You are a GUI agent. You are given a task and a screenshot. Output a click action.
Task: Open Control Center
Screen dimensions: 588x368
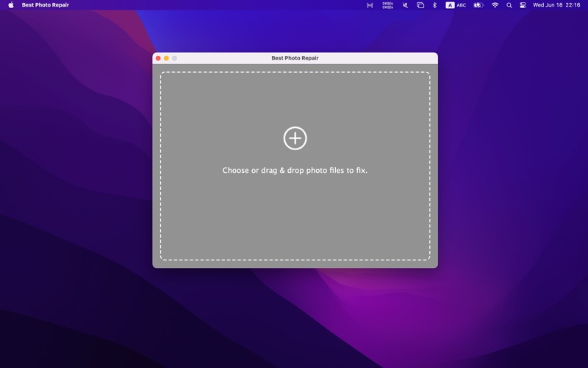click(523, 5)
